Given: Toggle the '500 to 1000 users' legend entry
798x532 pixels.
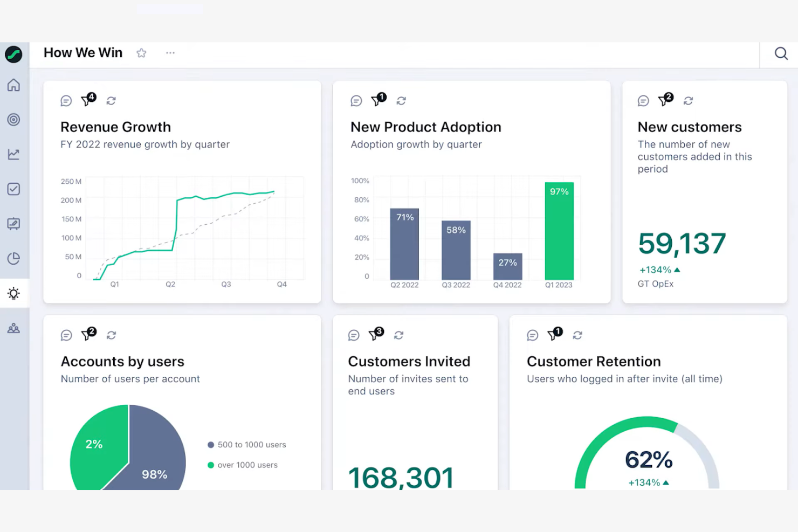Looking at the screenshot, I should click(x=246, y=444).
